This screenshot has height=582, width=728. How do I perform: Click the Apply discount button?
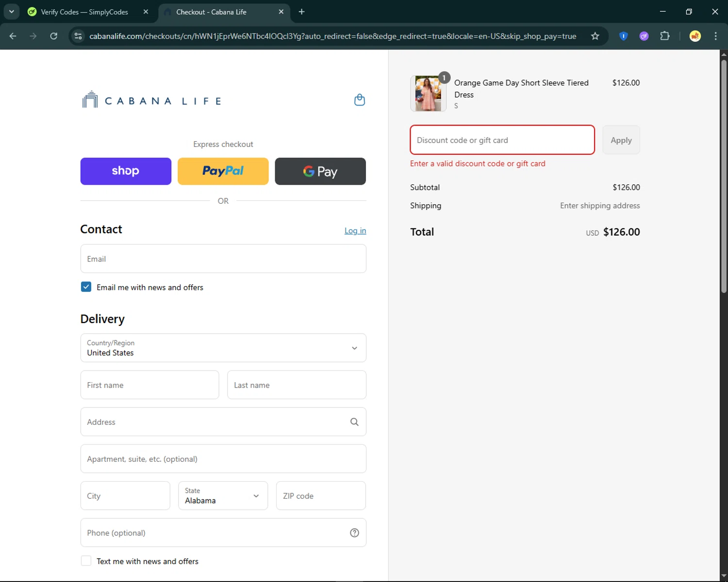(x=621, y=140)
